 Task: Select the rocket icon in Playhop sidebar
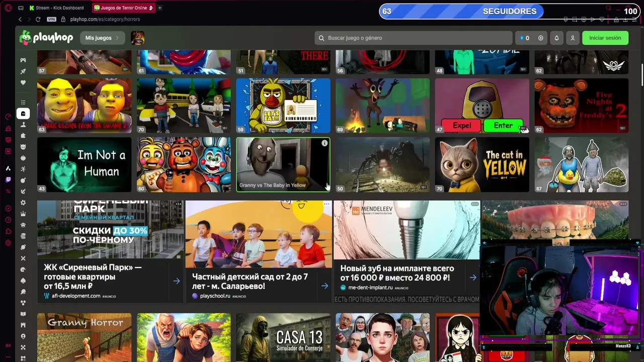coord(23,71)
